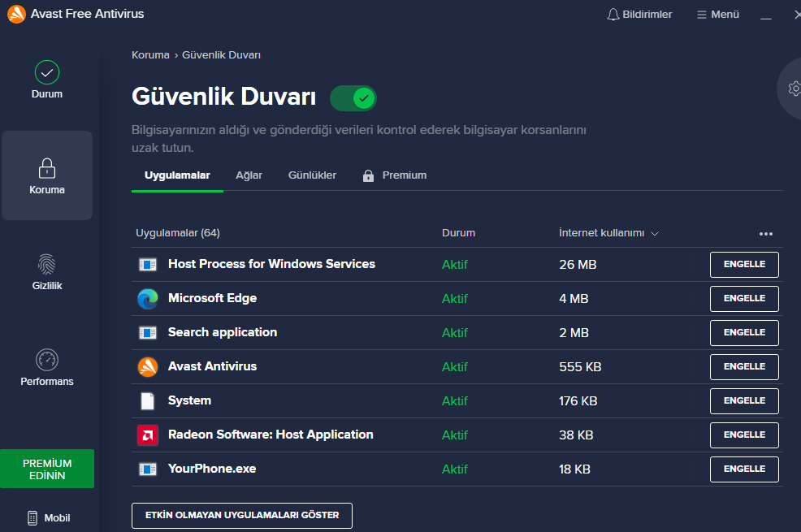Click the Microsoft Edge app icon

tap(148, 299)
